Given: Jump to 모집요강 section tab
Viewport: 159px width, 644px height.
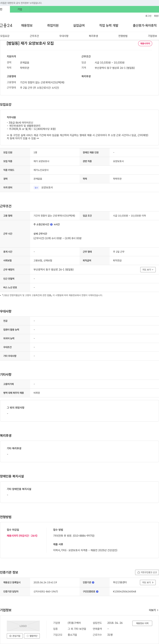Looking at the screenshot, I should [x=5, y=36].
